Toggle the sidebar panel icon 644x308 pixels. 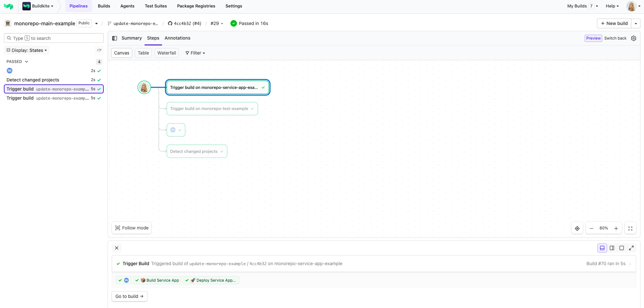click(x=114, y=38)
